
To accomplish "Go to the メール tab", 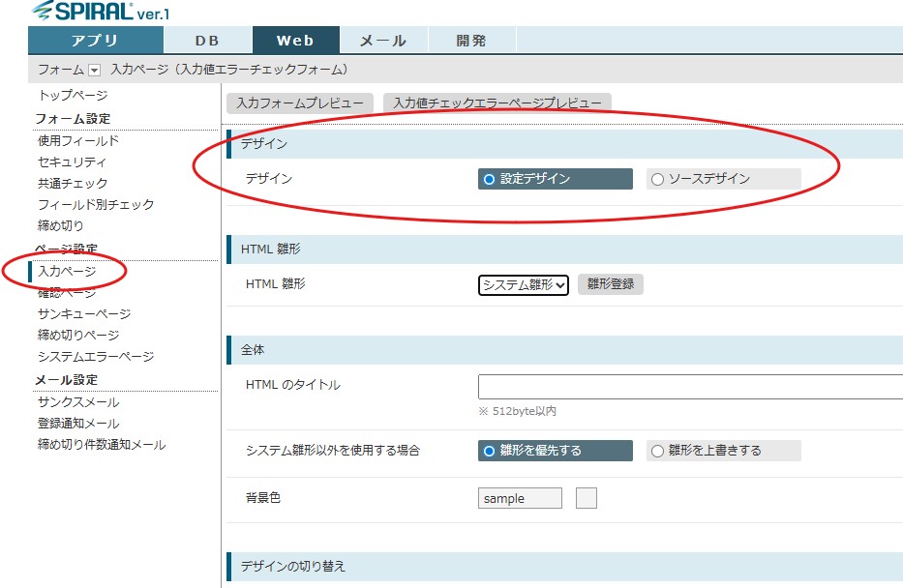I will (382, 41).
